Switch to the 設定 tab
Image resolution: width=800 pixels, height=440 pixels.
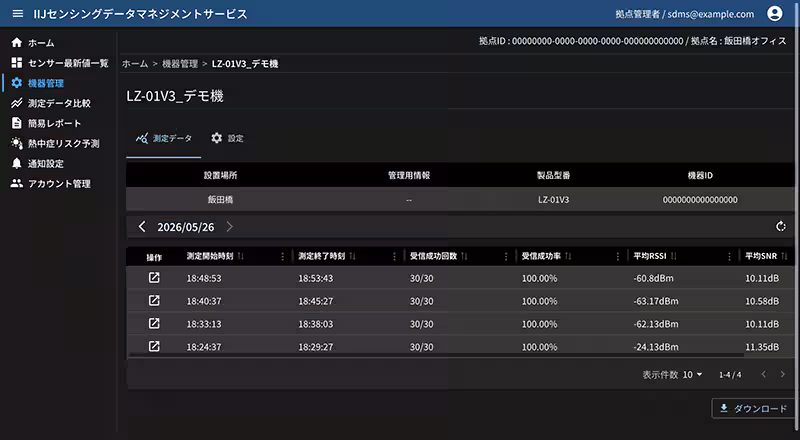pos(228,138)
